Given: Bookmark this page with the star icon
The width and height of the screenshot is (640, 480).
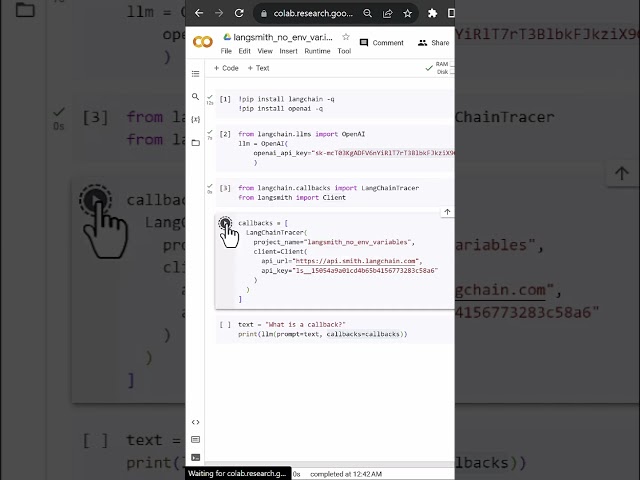Looking at the screenshot, I should 407,13.
